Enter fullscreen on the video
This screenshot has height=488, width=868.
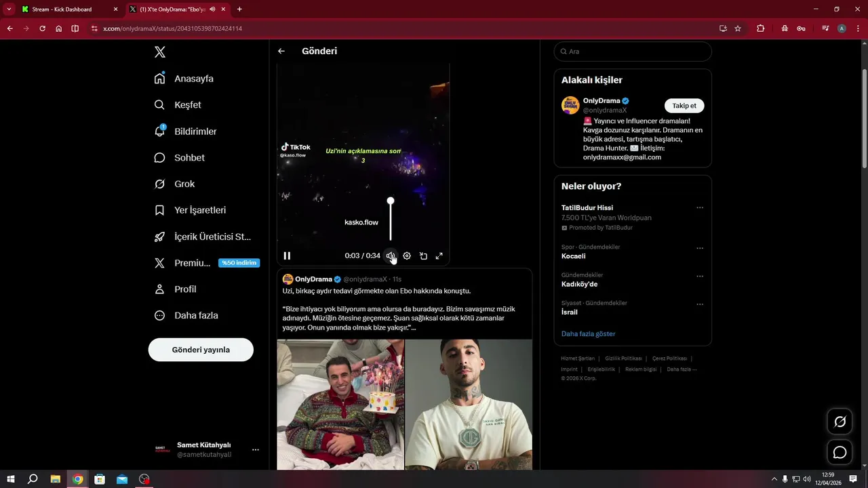439,256
